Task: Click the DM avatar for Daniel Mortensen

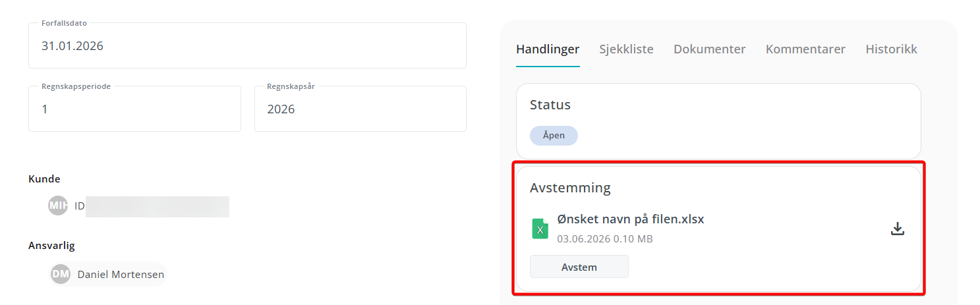Action: 61,274
